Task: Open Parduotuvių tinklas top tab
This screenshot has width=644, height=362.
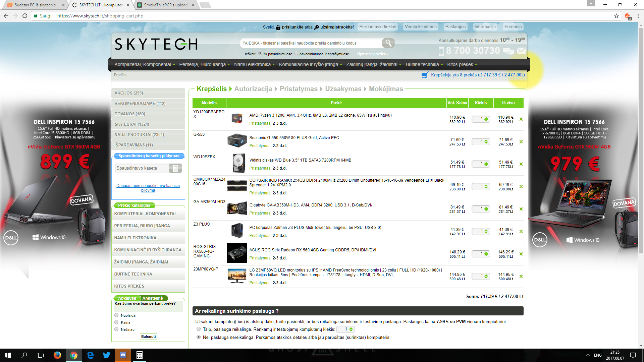Action: [378, 27]
